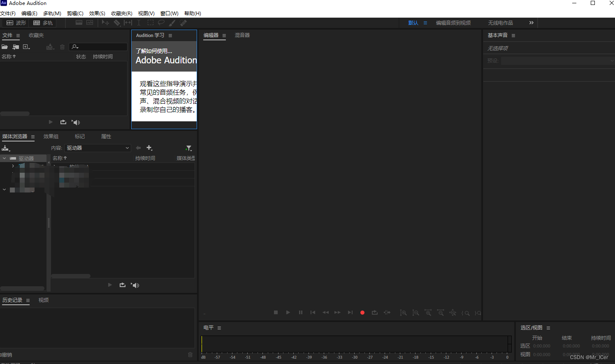
Task: Click the import download icon in media browser
Action: tap(6, 148)
